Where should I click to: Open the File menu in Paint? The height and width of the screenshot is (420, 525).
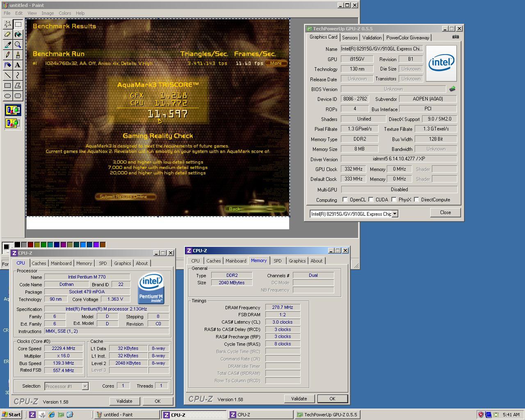7,13
